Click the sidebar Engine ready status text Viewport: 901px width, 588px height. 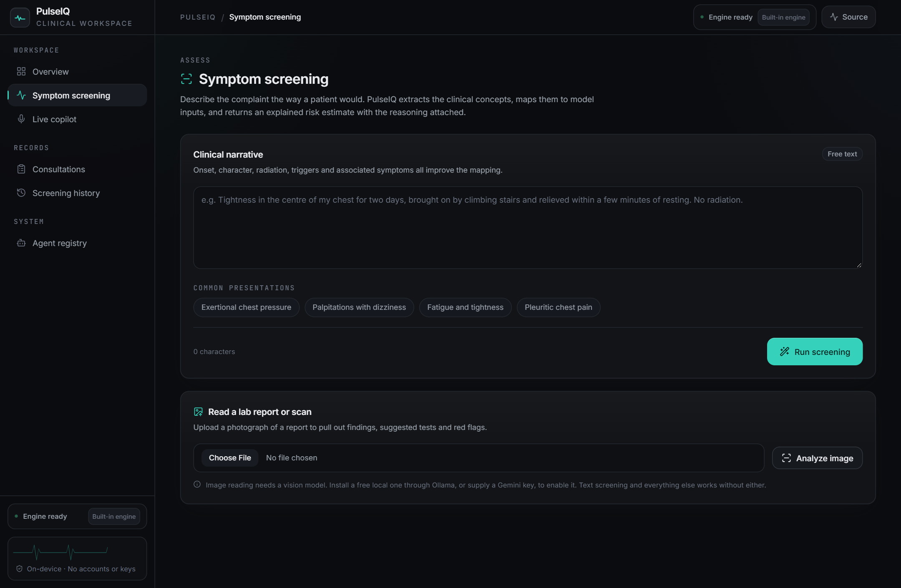(45, 516)
